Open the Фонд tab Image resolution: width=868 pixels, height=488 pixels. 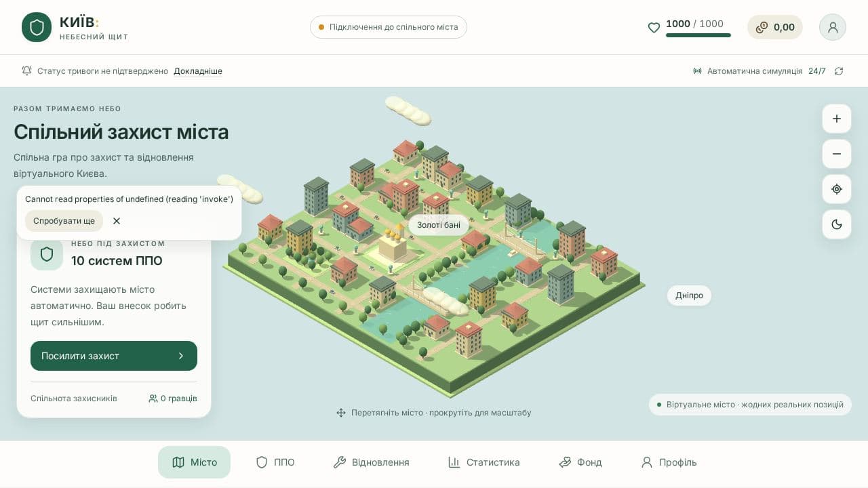(580, 462)
